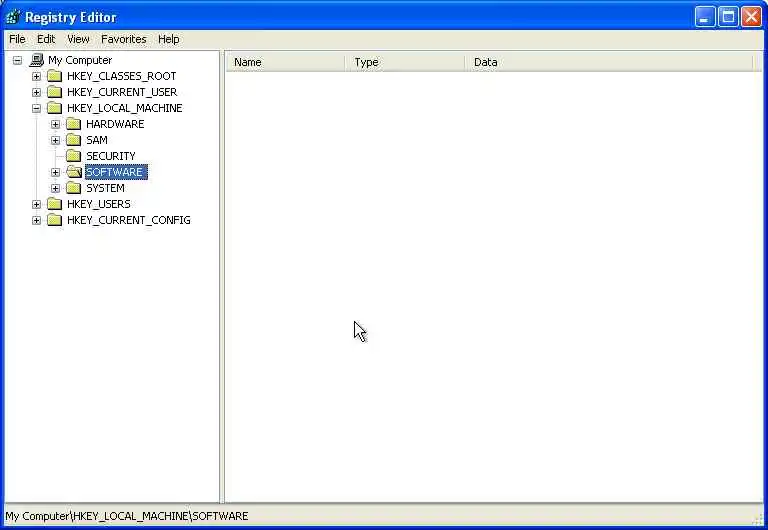Click the status bar registry path text

(127, 516)
